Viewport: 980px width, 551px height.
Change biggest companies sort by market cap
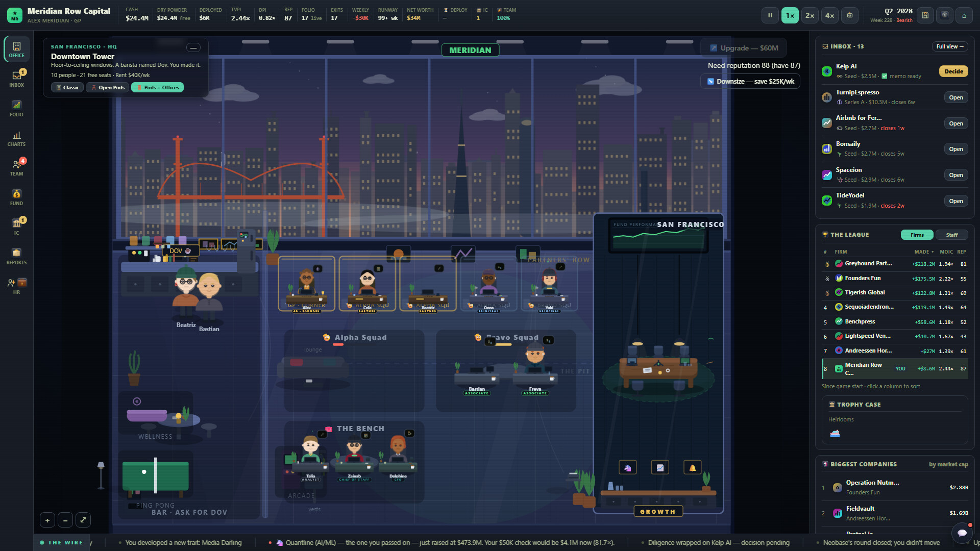(x=948, y=465)
